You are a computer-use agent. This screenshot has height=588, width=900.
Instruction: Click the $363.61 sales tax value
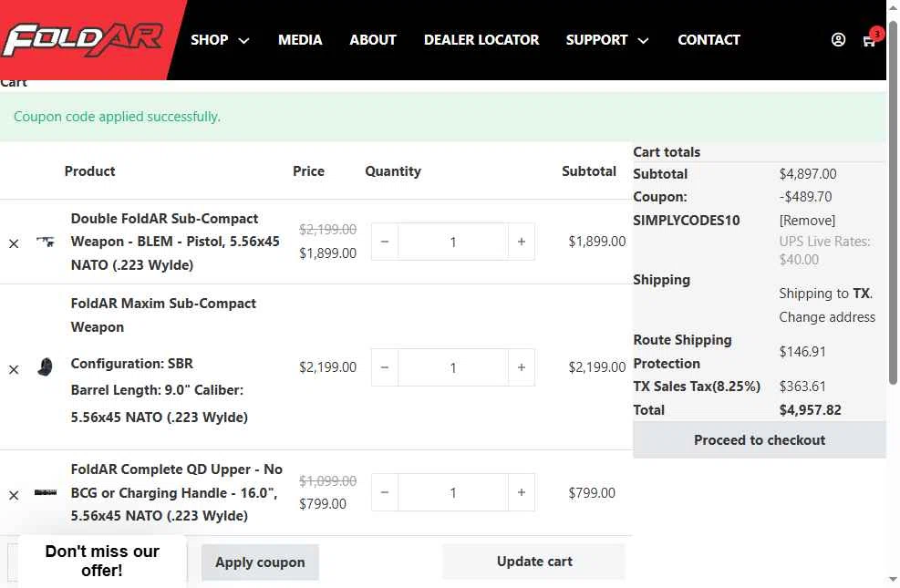pyautogui.click(x=802, y=386)
